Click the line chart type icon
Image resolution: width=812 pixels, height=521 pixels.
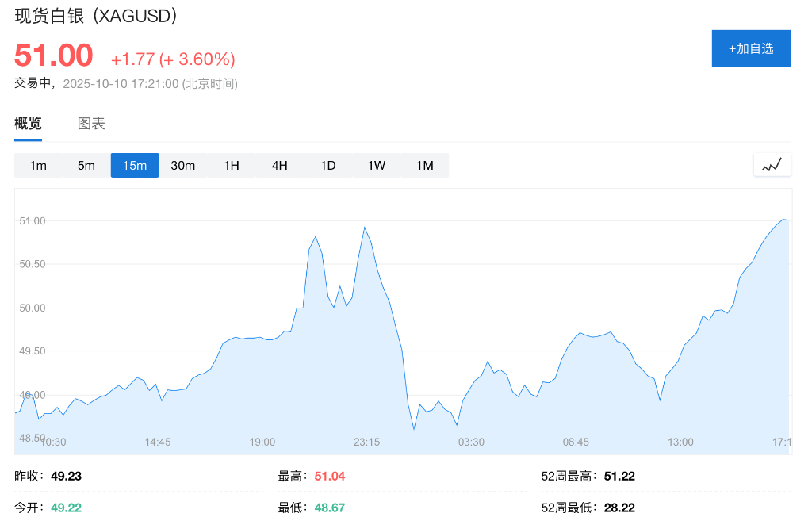(x=772, y=165)
